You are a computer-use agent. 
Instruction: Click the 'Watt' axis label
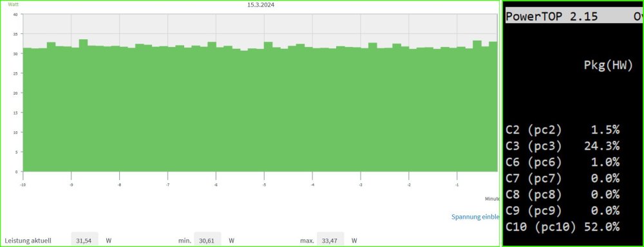tap(14, 5)
